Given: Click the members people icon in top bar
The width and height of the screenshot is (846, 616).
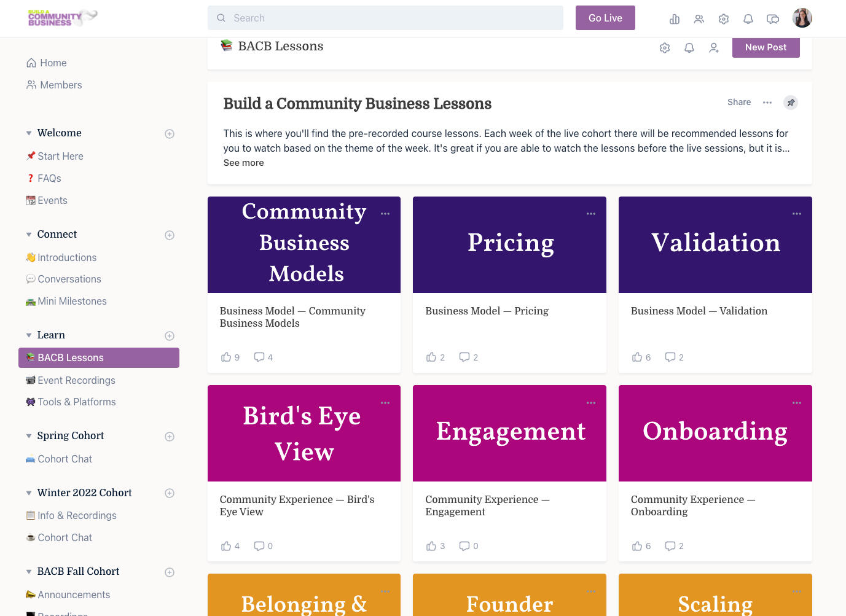Looking at the screenshot, I should pos(699,19).
